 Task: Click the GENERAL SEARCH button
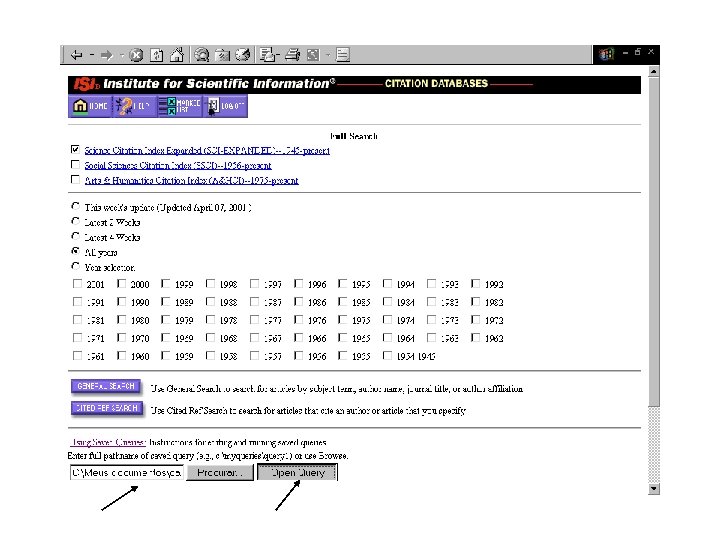click(x=106, y=386)
